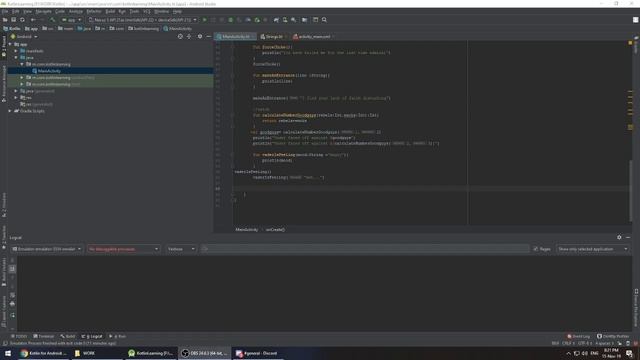Open the Refactor menu
The image size is (640, 360).
(x=94, y=11)
